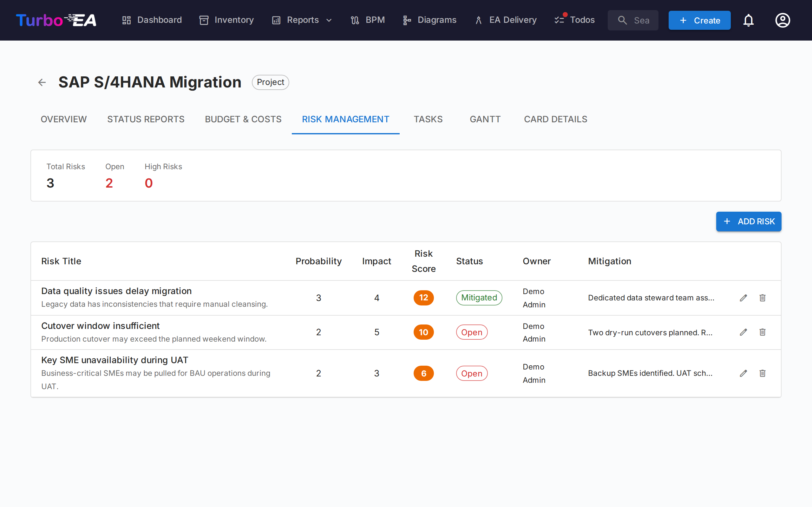The height and width of the screenshot is (507, 812).
Task: Open the Status Reports tab
Action: [146, 119]
